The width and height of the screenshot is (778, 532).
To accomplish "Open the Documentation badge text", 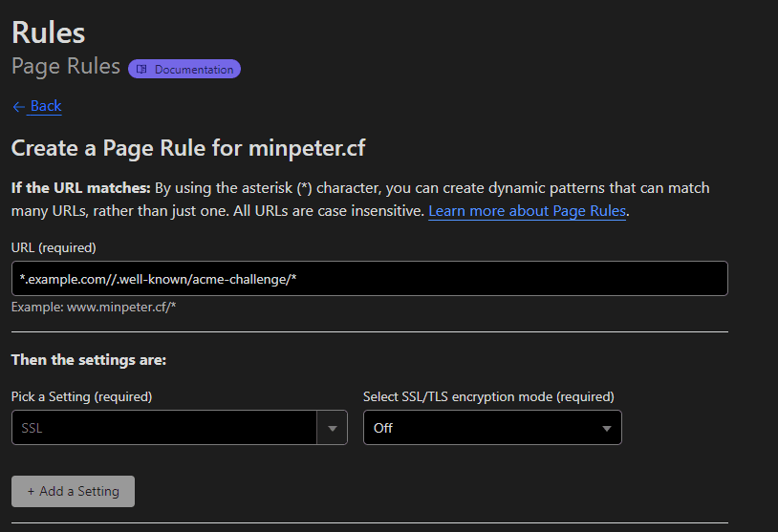I will click(193, 70).
